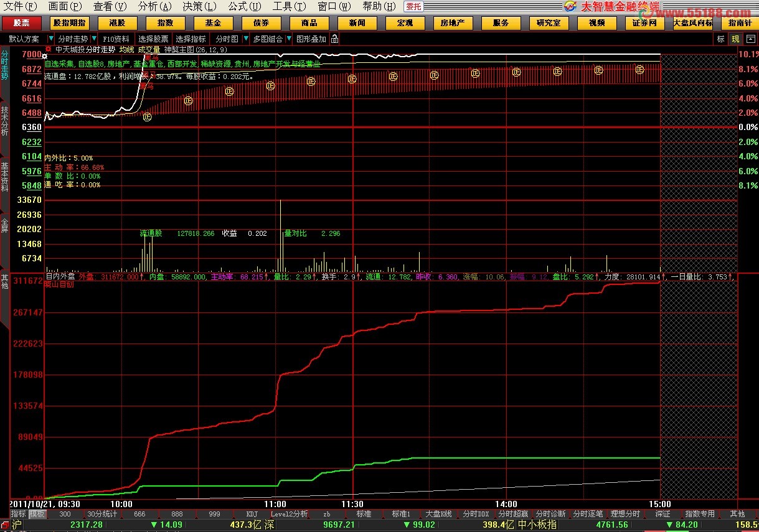Open the 研究室 section button

coord(549,23)
